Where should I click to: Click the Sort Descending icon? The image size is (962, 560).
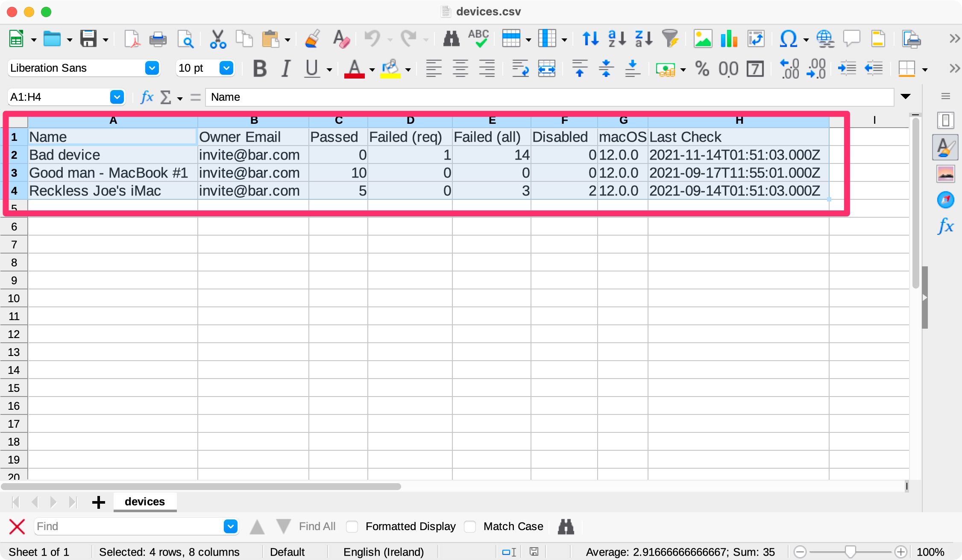tap(644, 39)
